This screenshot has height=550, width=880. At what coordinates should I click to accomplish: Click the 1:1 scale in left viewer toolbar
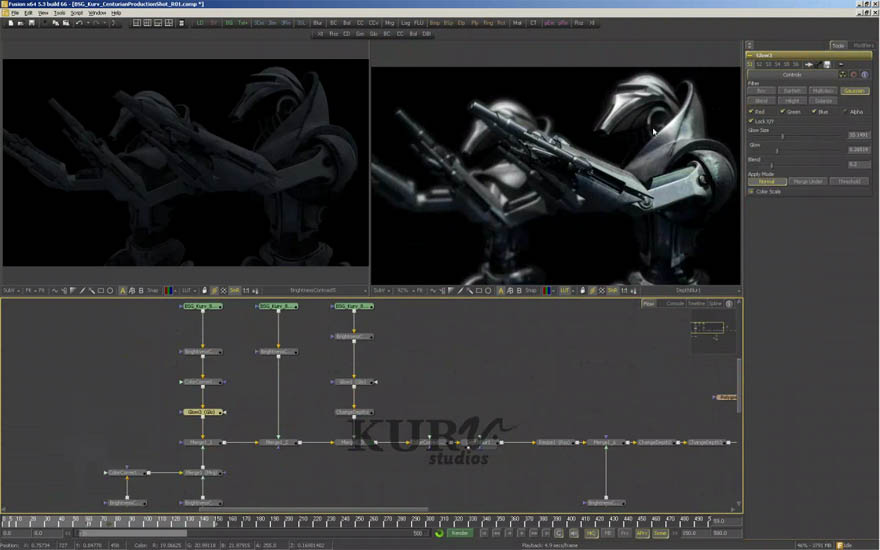pos(246,291)
